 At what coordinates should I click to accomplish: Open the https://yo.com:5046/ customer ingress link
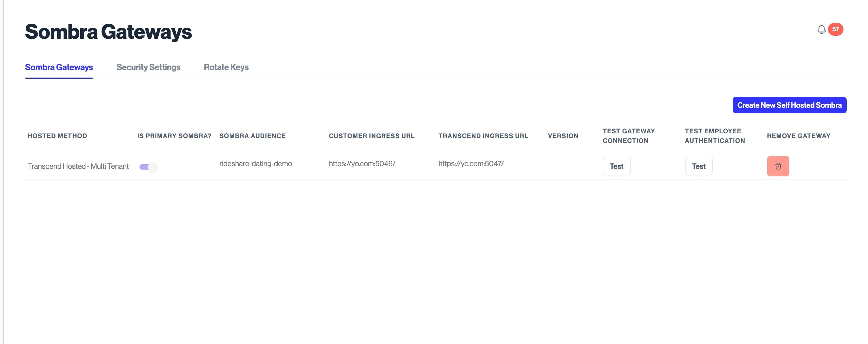362,164
